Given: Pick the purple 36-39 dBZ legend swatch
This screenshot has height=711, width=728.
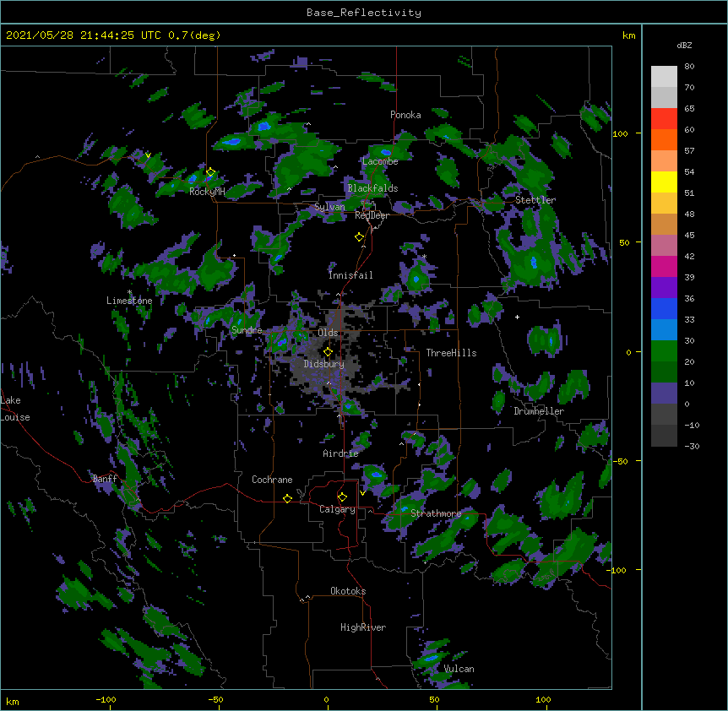Looking at the screenshot, I should (x=664, y=287).
